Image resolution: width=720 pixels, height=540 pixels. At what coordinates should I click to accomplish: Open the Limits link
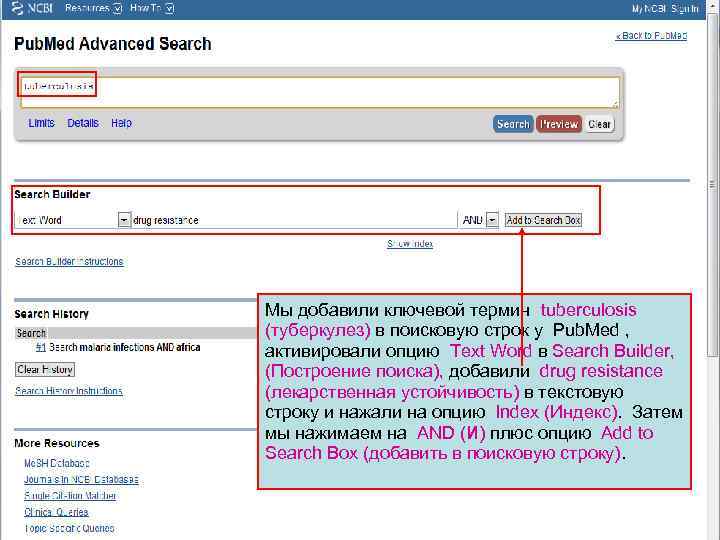click(41, 123)
